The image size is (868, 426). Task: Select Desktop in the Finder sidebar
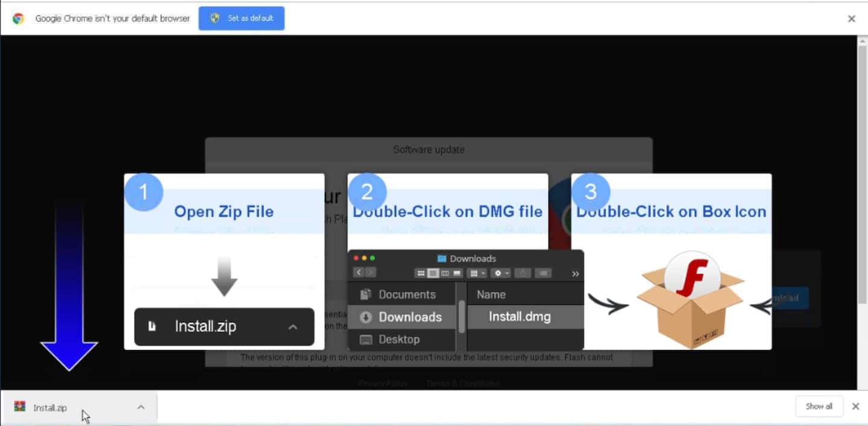[x=398, y=339]
